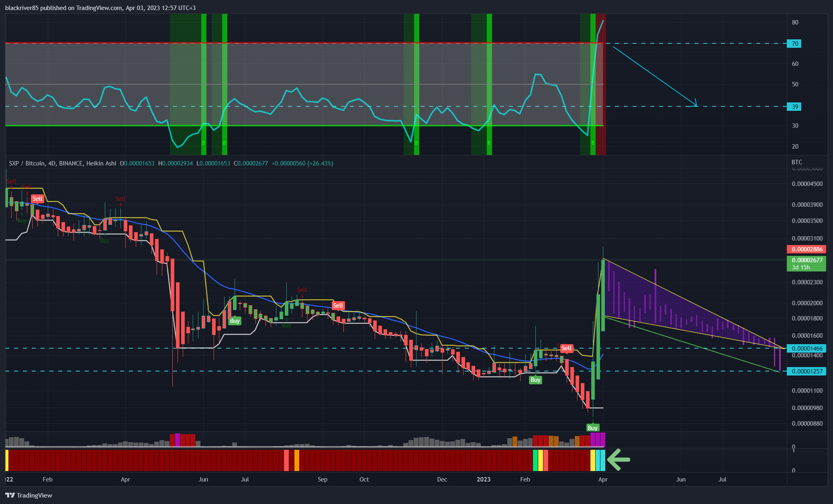Click the 'blackriver85 published on TradingView.com' header text
The height and width of the screenshot is (504, 833).
63,8
